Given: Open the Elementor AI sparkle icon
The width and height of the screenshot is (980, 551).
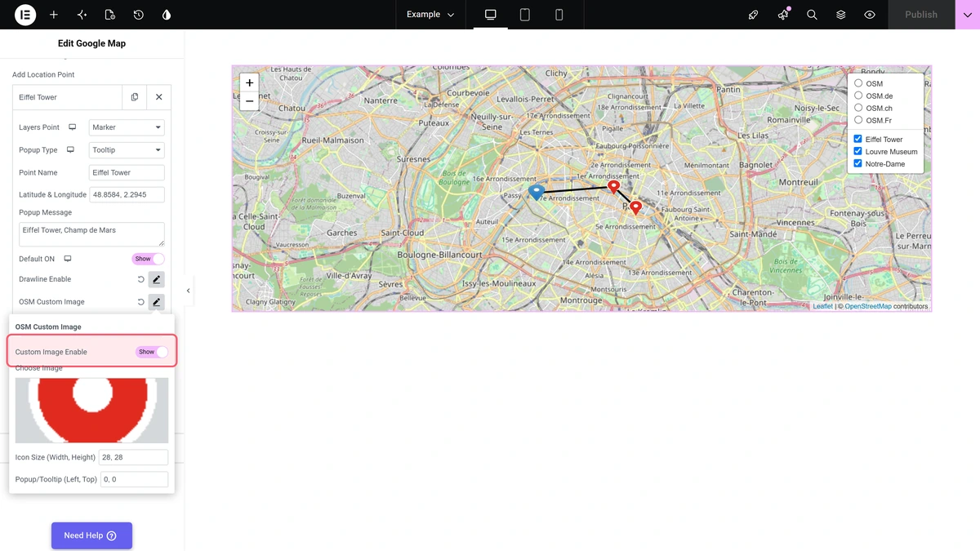Looking at the screenshot, I should click(82, 15).
